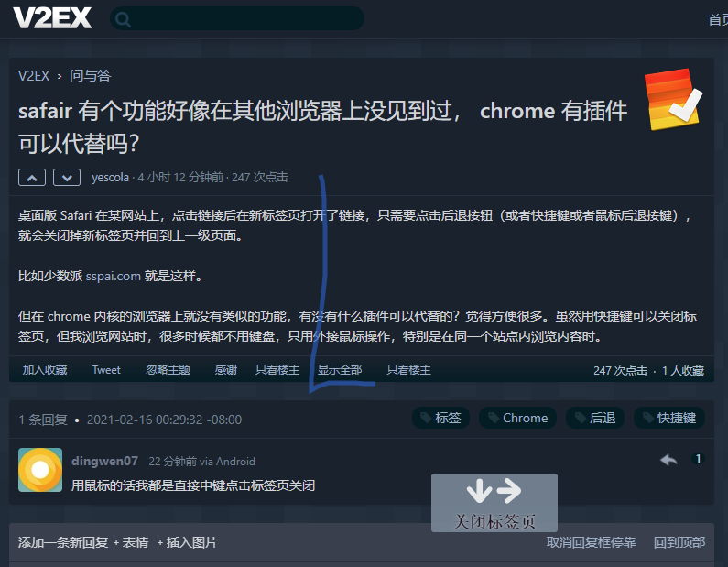Click dingwen07's avatar image

(x=40, y=470)
